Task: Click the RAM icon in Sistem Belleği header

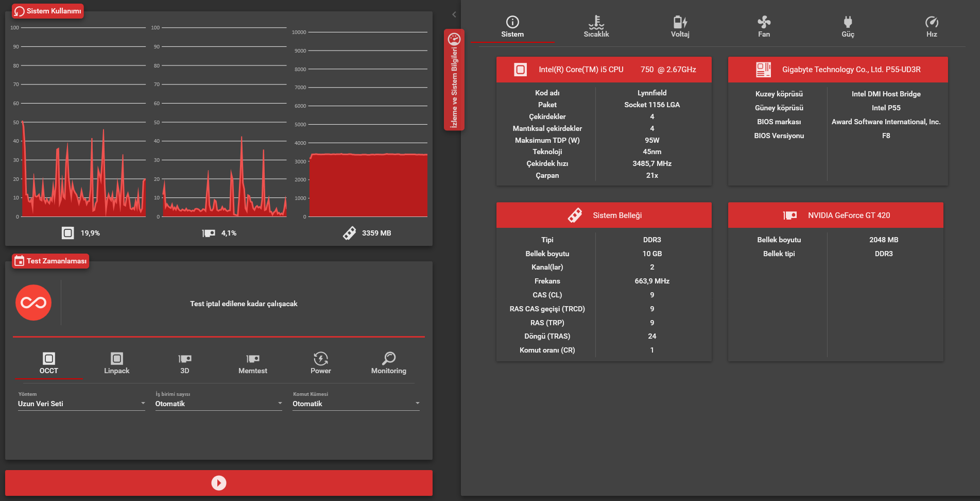Action: pyautogui.click(x=575, y=215)
